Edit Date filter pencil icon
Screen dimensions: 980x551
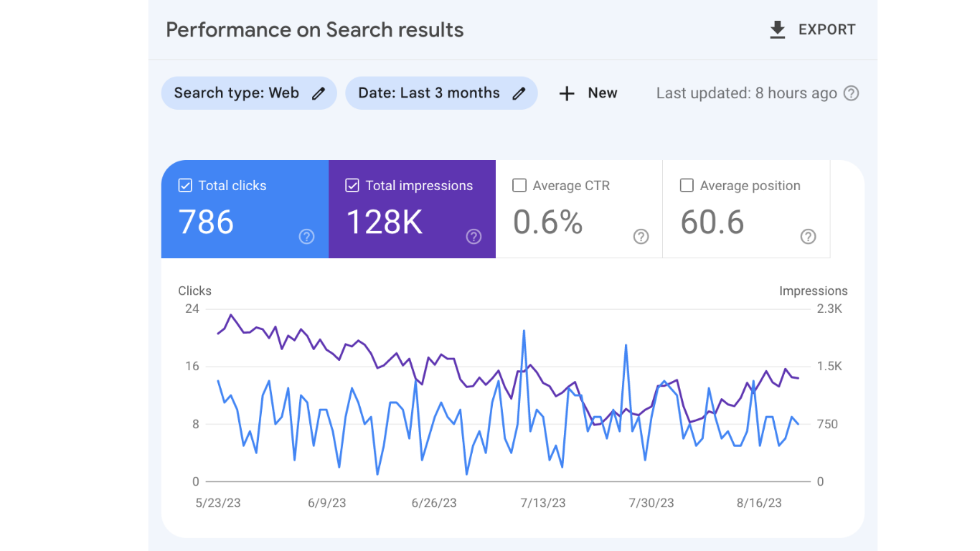(519, 93)
